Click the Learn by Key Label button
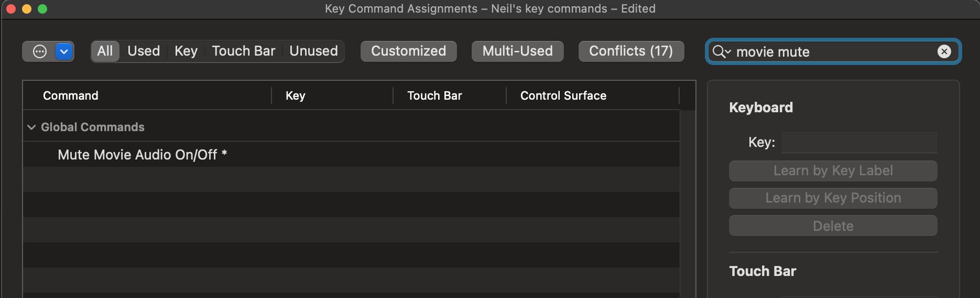Screen dimensions: 980x298 click(833, 171)
